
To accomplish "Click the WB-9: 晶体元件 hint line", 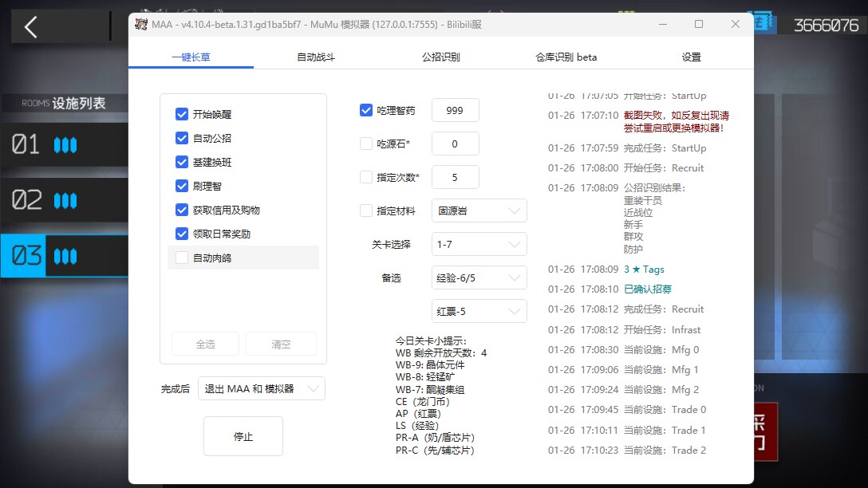I will 430,364.
